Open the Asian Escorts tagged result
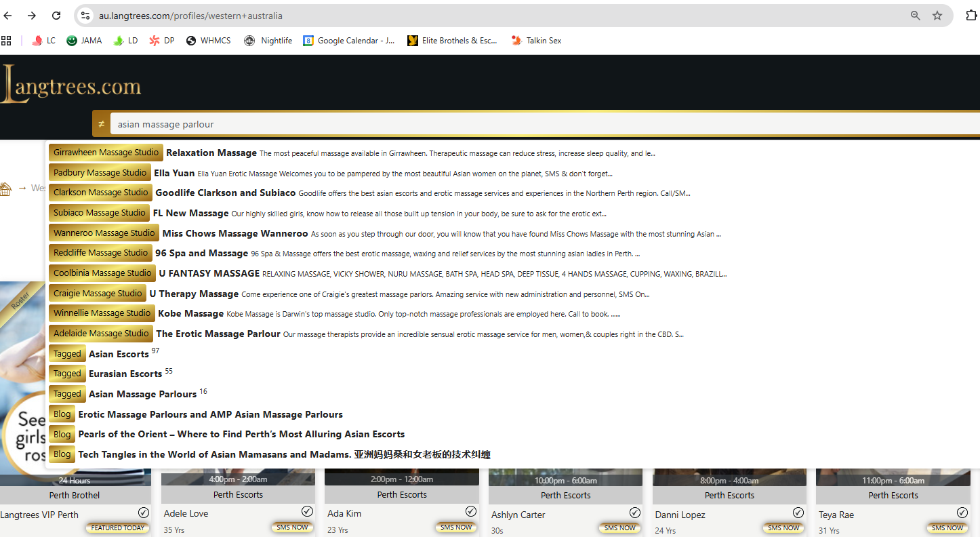 [x=119, y=354]
